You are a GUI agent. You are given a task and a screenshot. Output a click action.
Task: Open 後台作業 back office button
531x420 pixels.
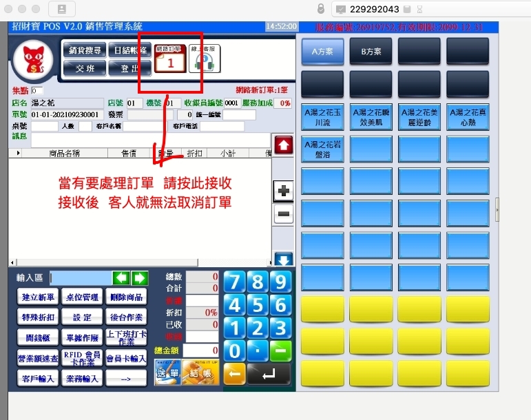pos(126,317)
